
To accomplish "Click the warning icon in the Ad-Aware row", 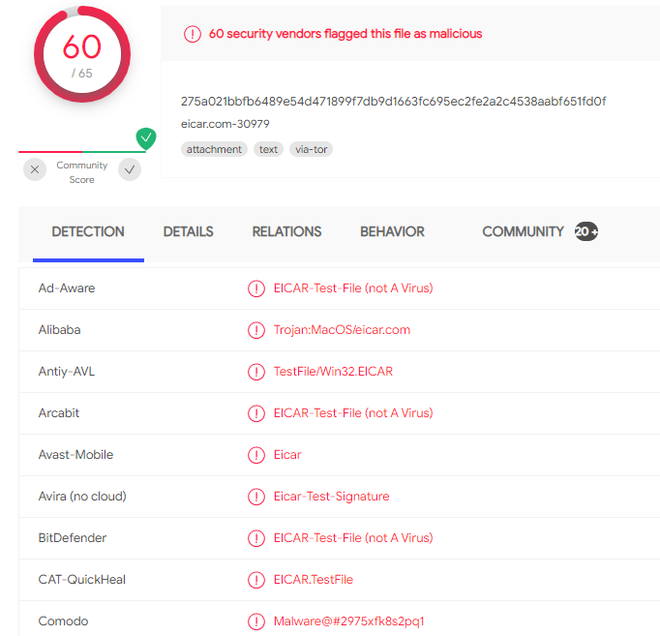I will pyautogui.click(x=256, y=288).
